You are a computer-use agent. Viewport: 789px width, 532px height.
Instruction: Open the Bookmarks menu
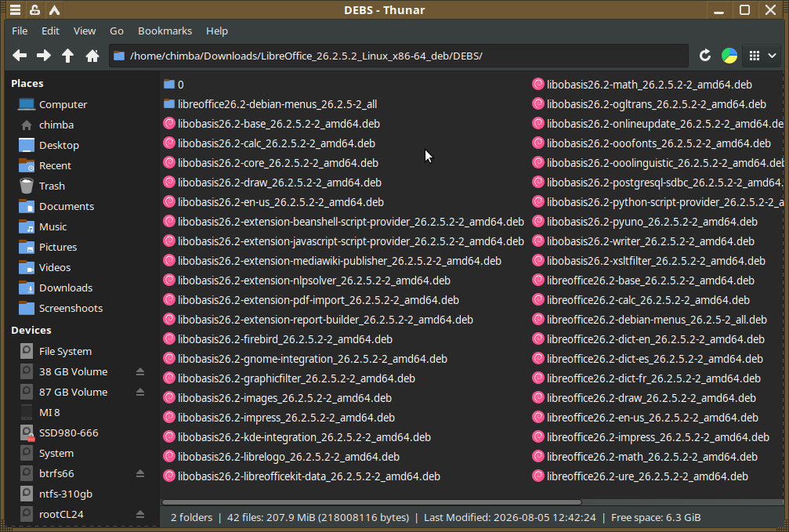165,31
